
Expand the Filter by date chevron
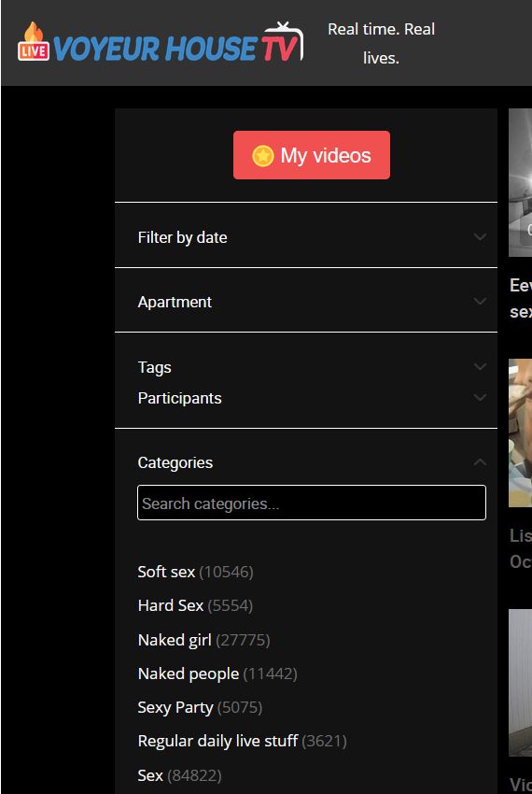pyautogui.click(x=480, y=237)
